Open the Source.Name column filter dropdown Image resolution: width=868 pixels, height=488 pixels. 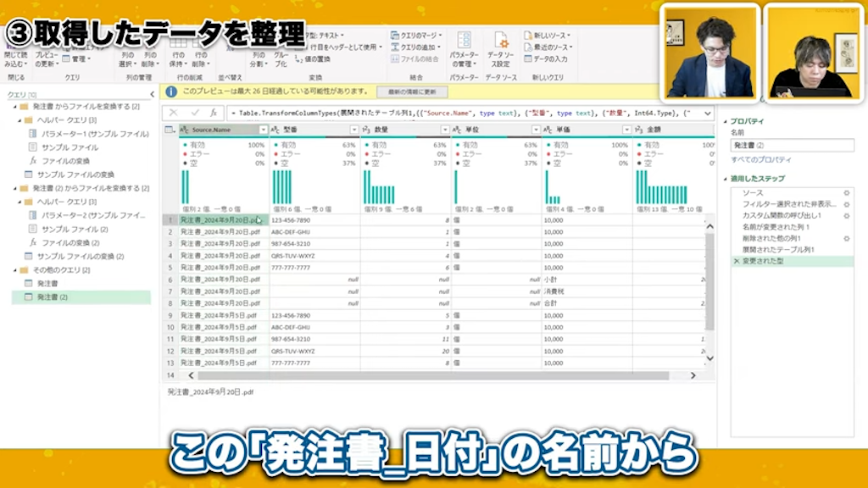(262, 130)
